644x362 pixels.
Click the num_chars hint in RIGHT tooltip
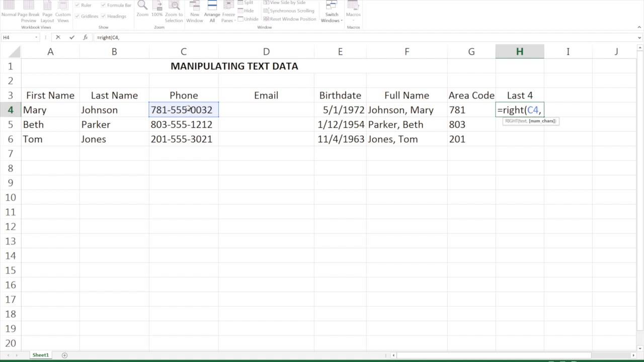point(542,121)
